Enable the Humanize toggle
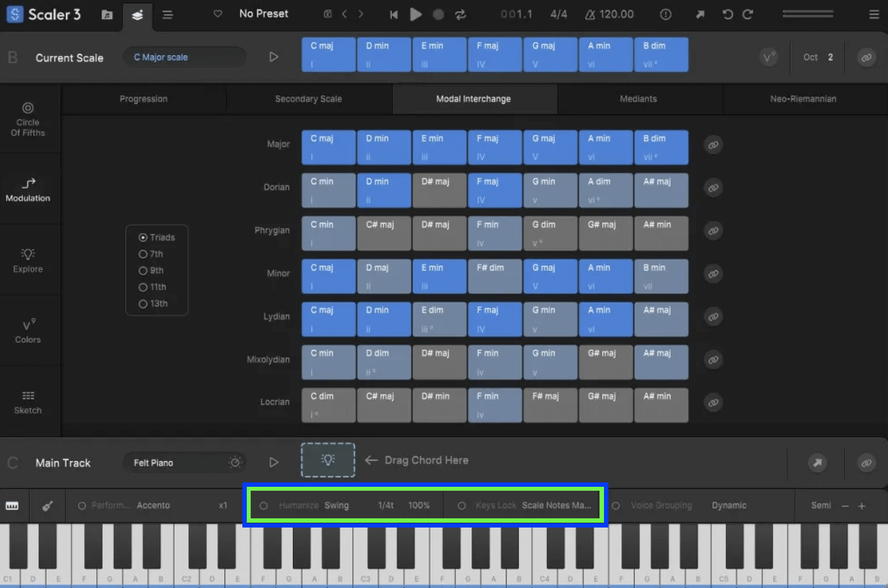The height and width of the screenshot is (588, 888). tap(263, 506)
